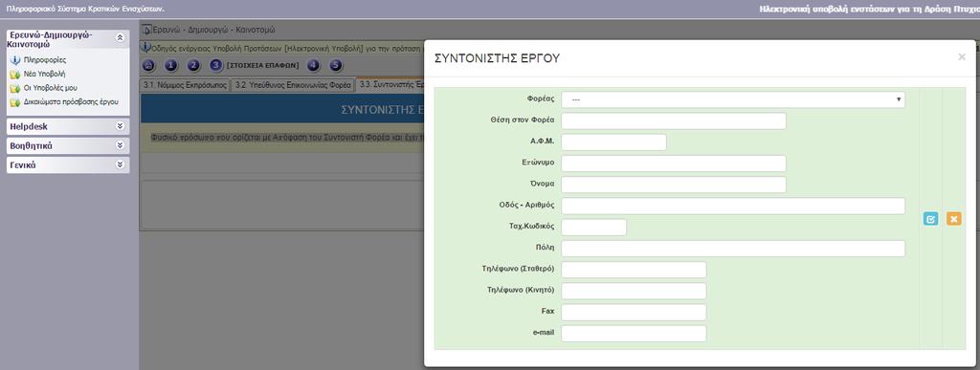Click the Θέση στον Φορέα input field

pos(674,121)
